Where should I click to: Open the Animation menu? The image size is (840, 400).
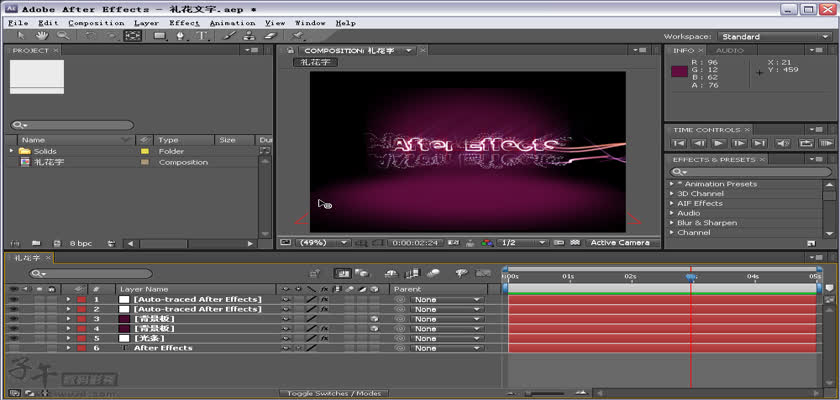(x=232, y=23)
